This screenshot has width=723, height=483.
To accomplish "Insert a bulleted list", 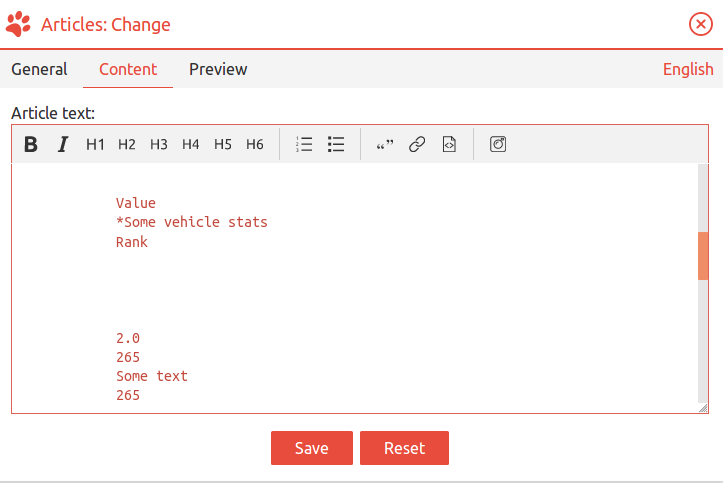I will tap(336, 144).
